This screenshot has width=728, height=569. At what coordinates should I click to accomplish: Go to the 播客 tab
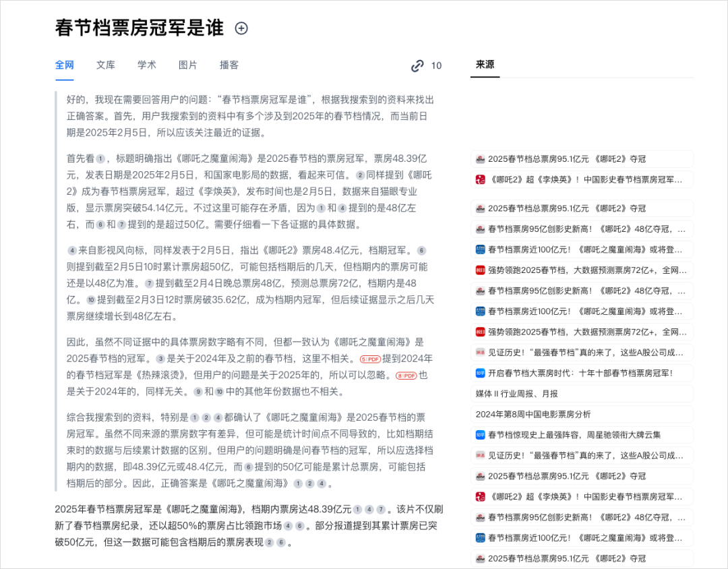click(229, 65)
